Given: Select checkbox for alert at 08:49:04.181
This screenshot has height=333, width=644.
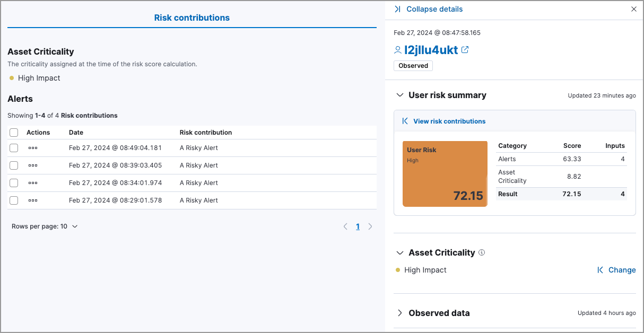Looking at the screenshot, I should (x=14, y=148).
